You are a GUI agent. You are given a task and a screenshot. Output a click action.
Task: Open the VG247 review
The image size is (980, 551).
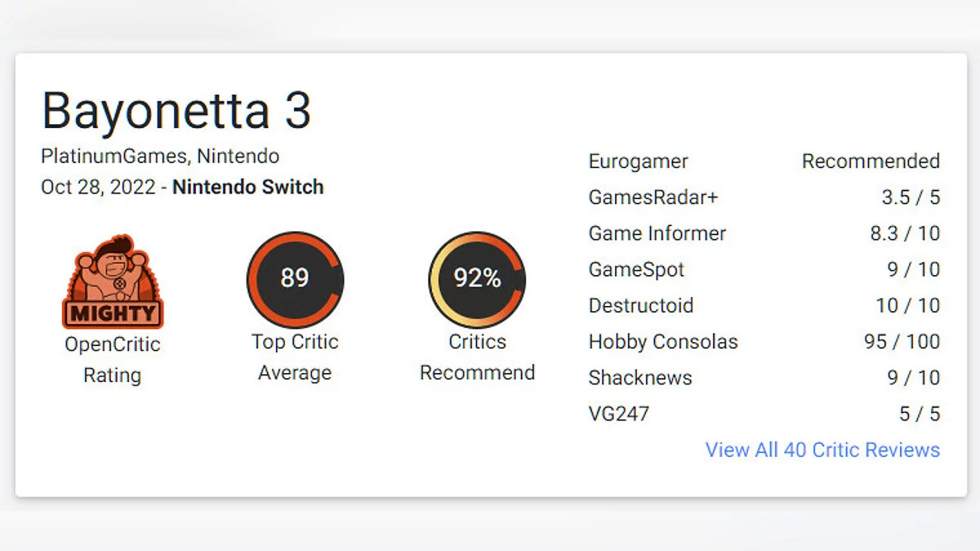point(619,414)
